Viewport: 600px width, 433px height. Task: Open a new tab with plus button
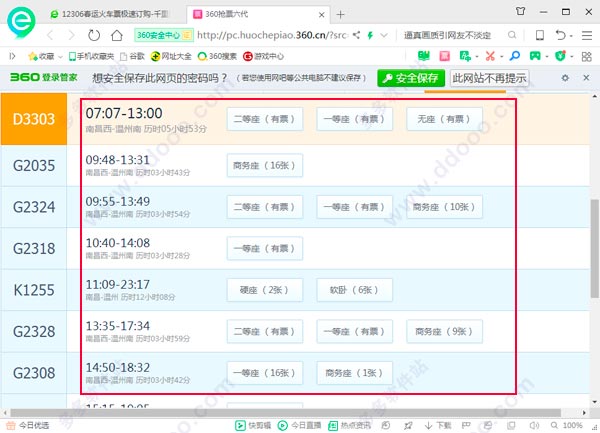pos(340,15)
